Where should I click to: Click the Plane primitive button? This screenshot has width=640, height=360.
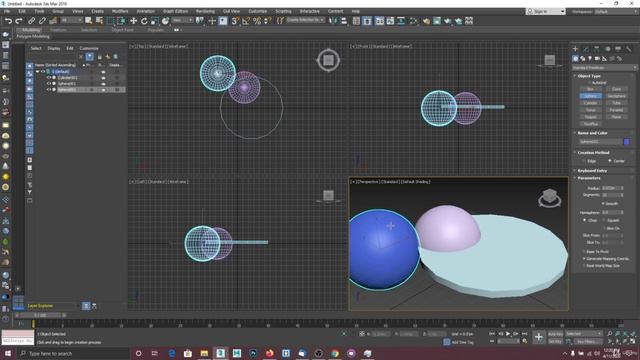click(616, 117)
